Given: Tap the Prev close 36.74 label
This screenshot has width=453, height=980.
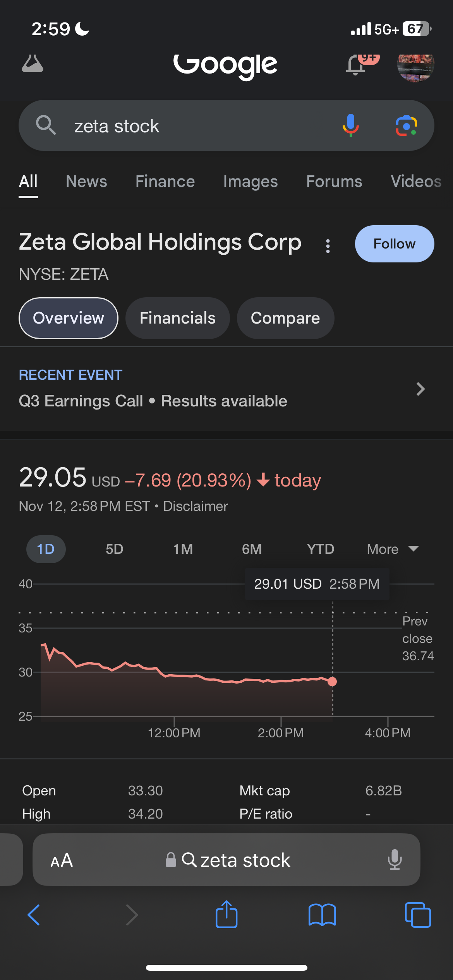Looking at the screenshot, I should tap(418, 639).
